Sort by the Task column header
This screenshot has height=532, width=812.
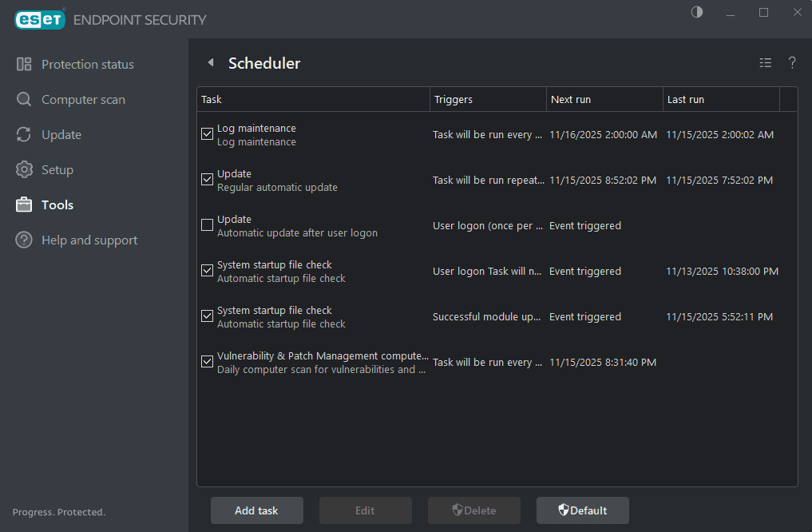(313, 99)
